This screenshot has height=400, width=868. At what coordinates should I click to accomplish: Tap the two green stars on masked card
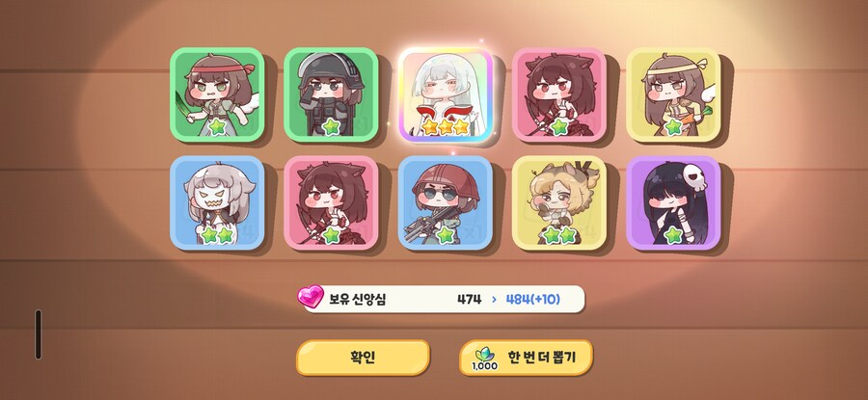coord(217,235)
